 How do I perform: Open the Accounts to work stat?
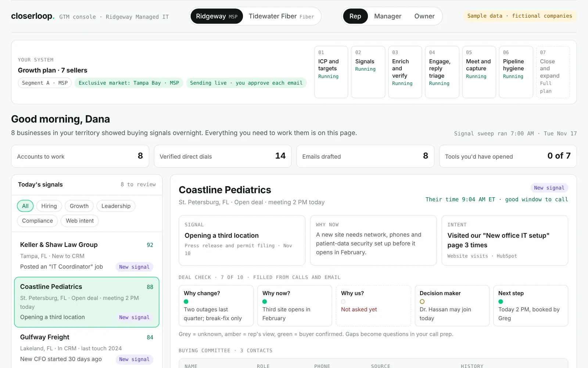(80, 156)
